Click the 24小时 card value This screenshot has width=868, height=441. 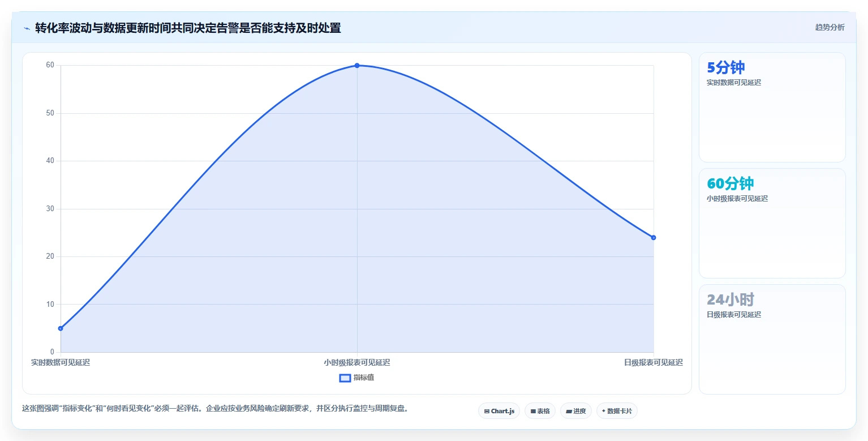(730, 299)
